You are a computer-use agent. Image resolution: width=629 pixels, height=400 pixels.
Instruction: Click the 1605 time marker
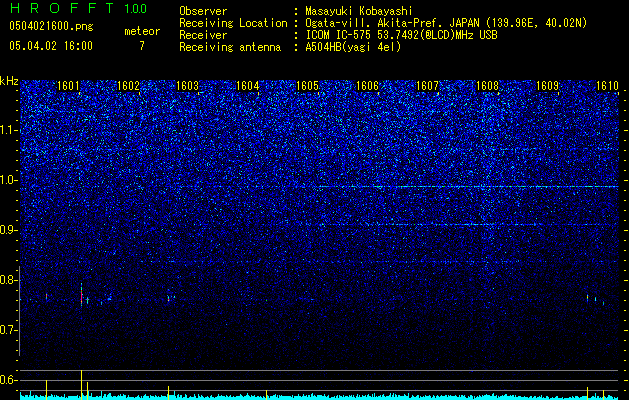[307, 86]
